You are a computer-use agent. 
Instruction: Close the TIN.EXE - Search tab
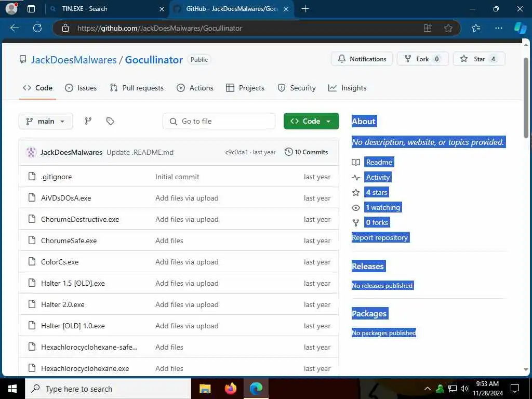(x=162, y=9)
